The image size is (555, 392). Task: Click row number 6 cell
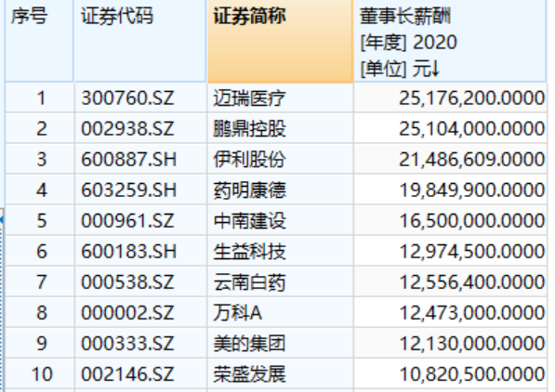pos(40,252)
